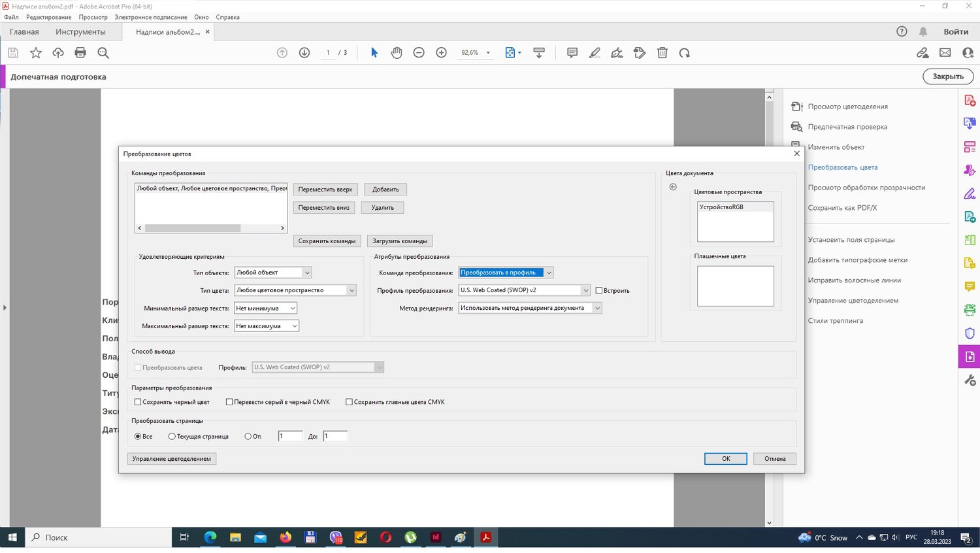Click the Переместить вверх button

(325, 190)
